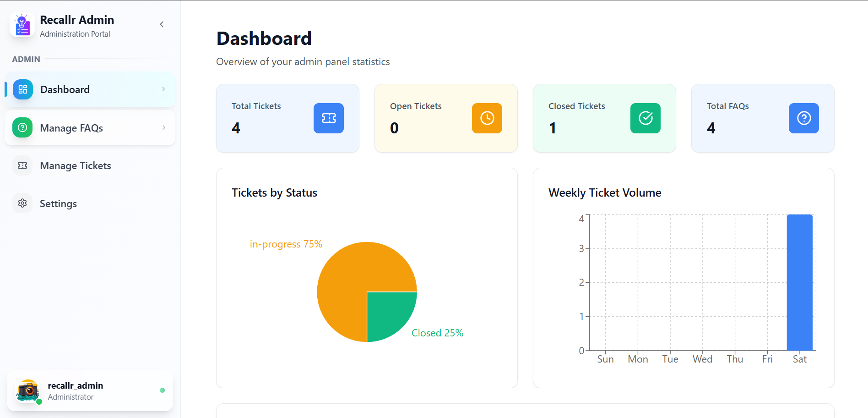Click the Recallr Admin logo icon
868x418 pixels.
coord(22,25)
